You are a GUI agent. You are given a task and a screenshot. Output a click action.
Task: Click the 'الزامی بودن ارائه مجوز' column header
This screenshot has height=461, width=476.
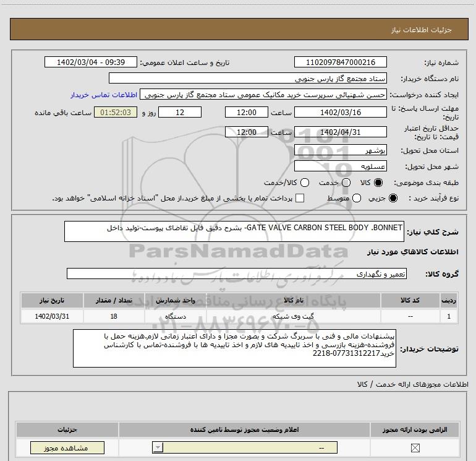click(415, 429)
